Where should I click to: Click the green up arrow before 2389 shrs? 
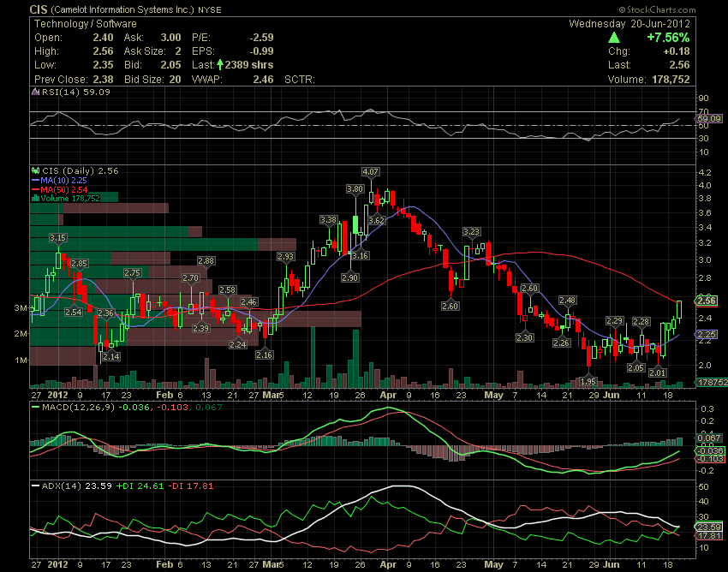point(220,64)
